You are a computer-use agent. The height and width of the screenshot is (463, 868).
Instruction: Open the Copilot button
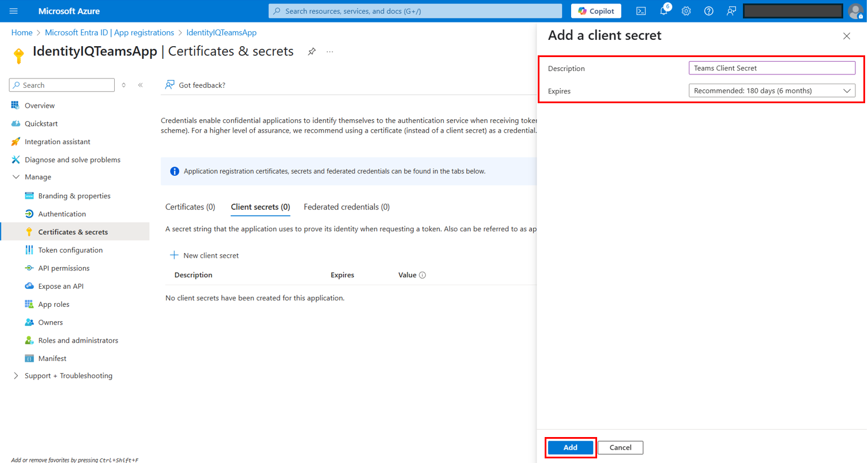pyautogui.click(x=596, y=11)
